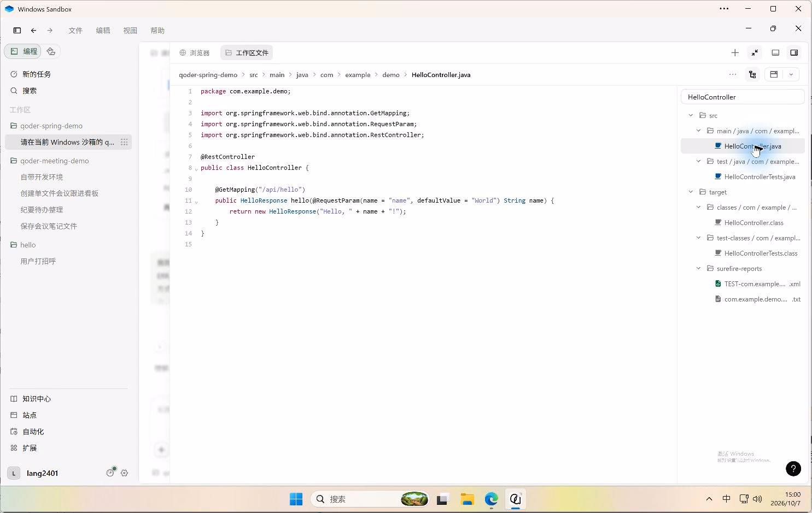This screenshot has width=812, height=513.
Task: Open the TEST-com.example xml report file
Action: click(x=743, y=284)
